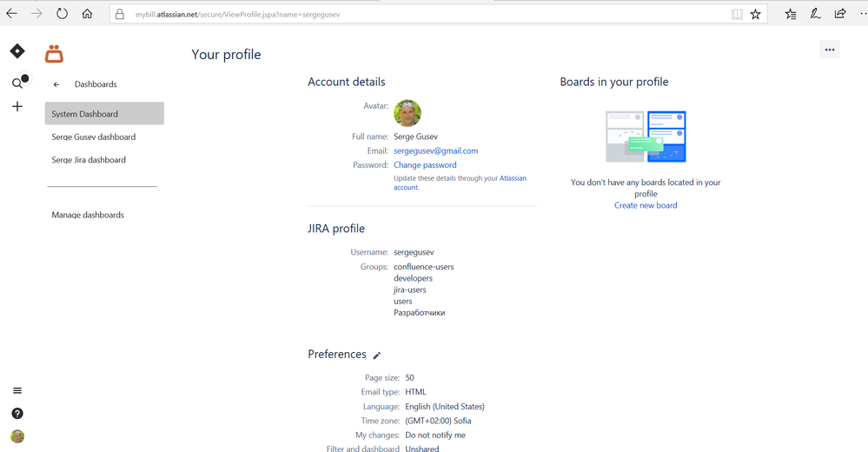The image size is (868, 452).
Task: Click the browser address bar URL
Action: pos(237,15)
